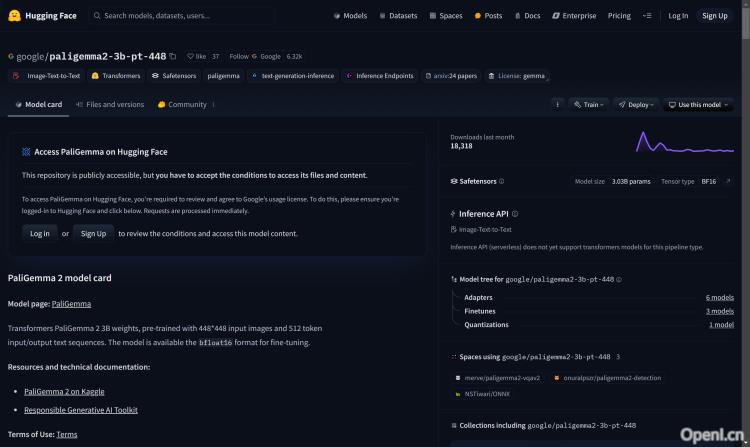Open the Image-Text-to-Text task tag
Image resolution: width=750 pixels, height=447 pixels.
[x=45, y=76]
